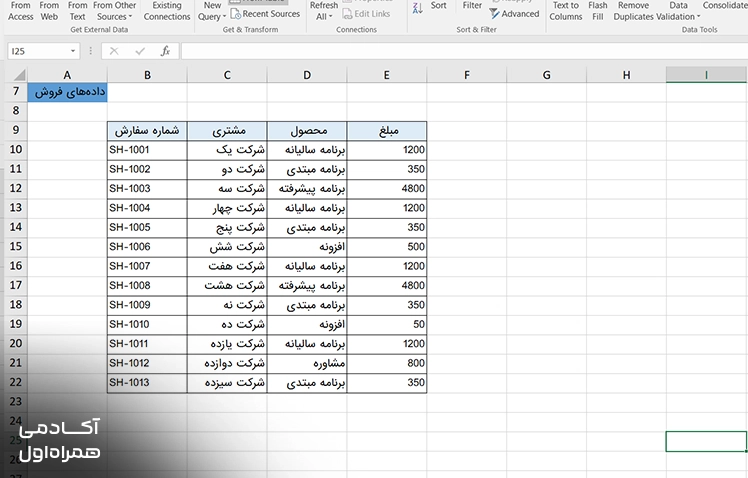This screenshot has width=748, height=478.
Task: Open the Sort dialog button
Action: (438, 6)
